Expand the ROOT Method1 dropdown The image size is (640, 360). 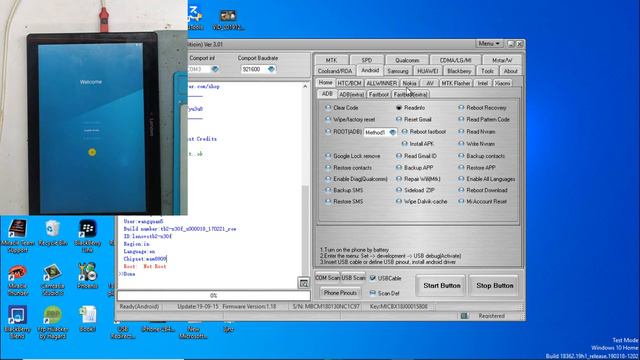(x=392, y=132)
